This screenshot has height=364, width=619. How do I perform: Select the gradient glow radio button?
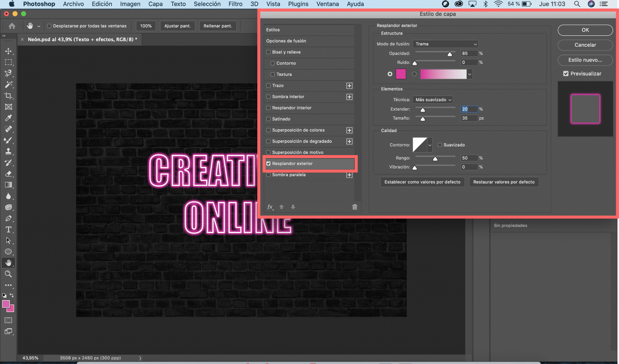[414, 74]
